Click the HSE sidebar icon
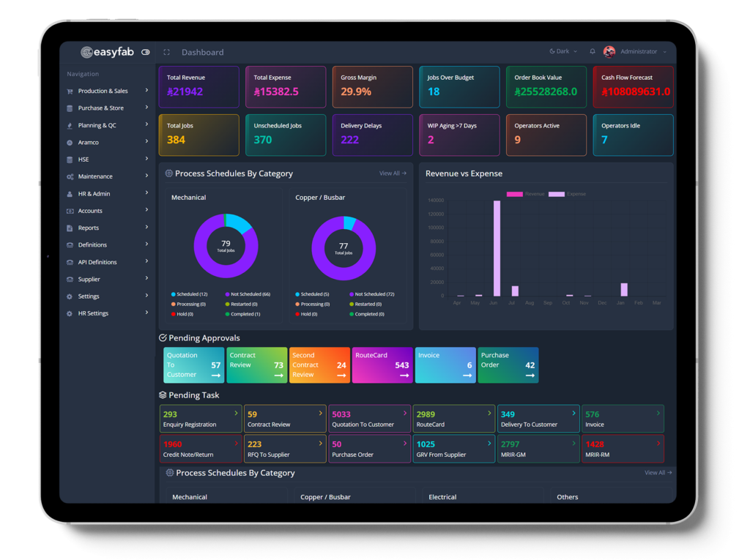 coord(70,160)
